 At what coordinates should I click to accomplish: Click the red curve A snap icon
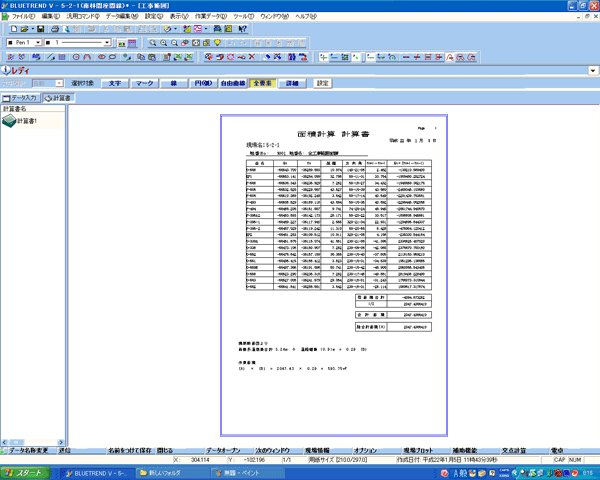point(450,57)
